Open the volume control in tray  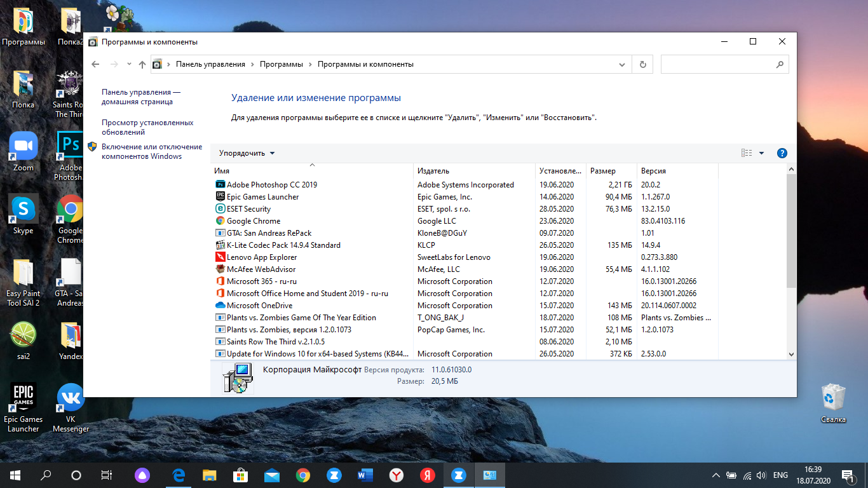(x=761, y=475)
